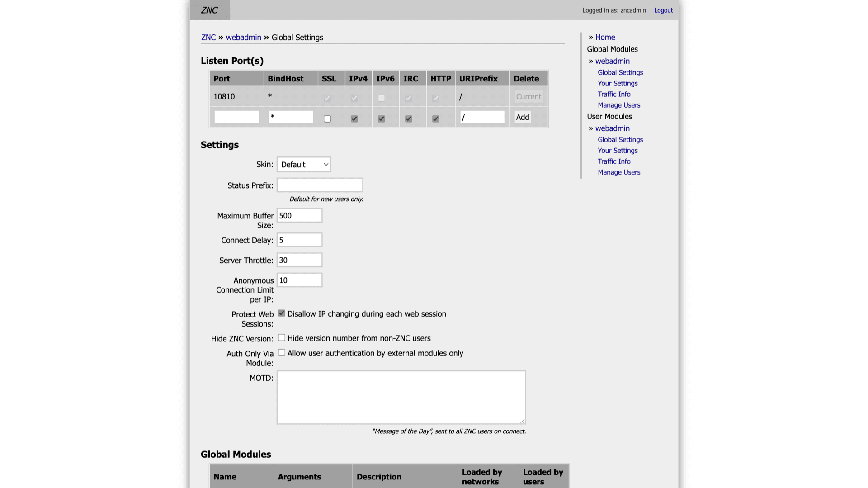
Task: Enable Hide version number from non-ZNC users
Action: point(282,337)
